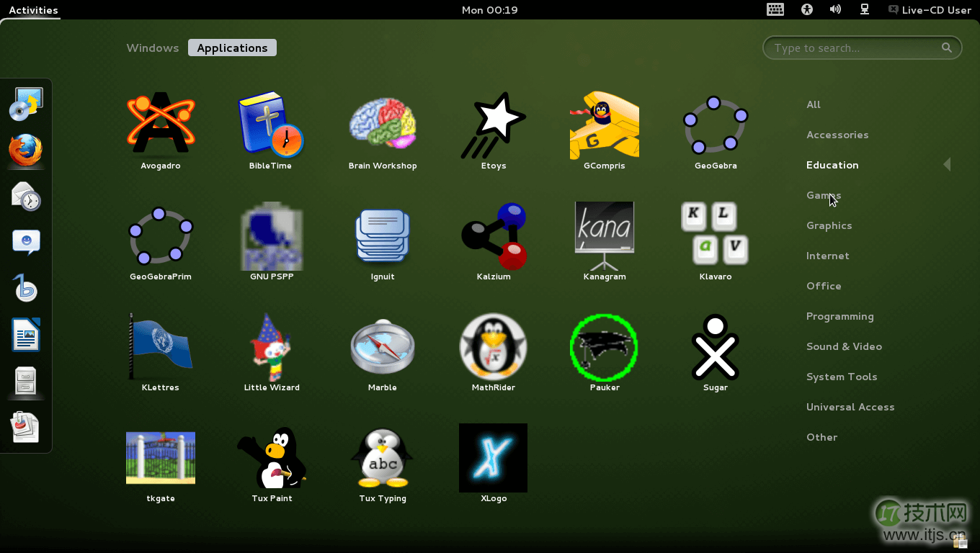
Task: Open Klavaro typing tutor
Action: [x=716, y=240]
